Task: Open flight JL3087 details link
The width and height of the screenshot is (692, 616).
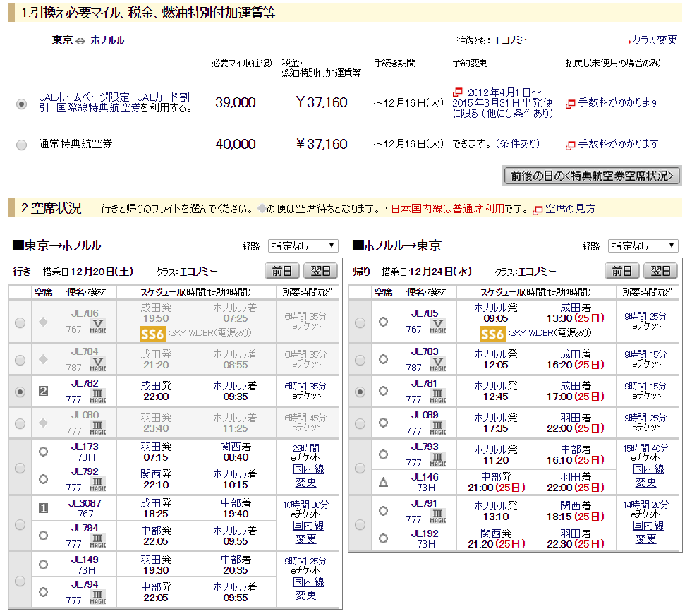Action: pyautogui.click(x=85, y=503)
